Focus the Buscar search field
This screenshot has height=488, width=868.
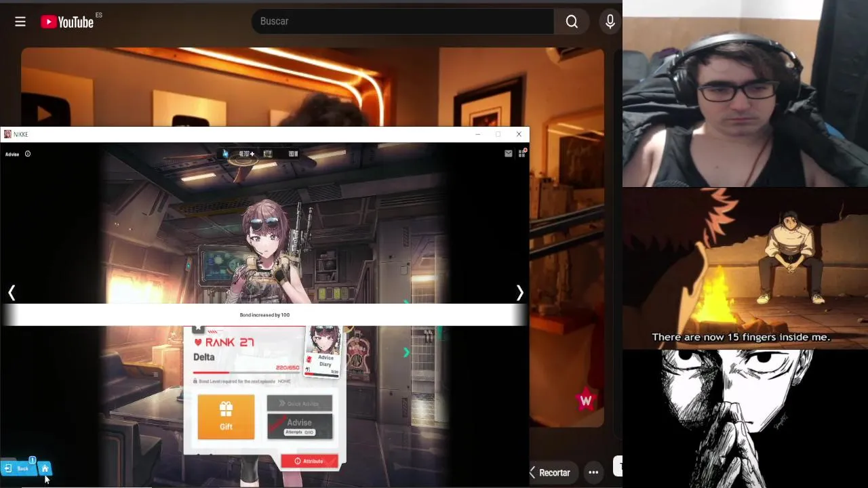403,22
